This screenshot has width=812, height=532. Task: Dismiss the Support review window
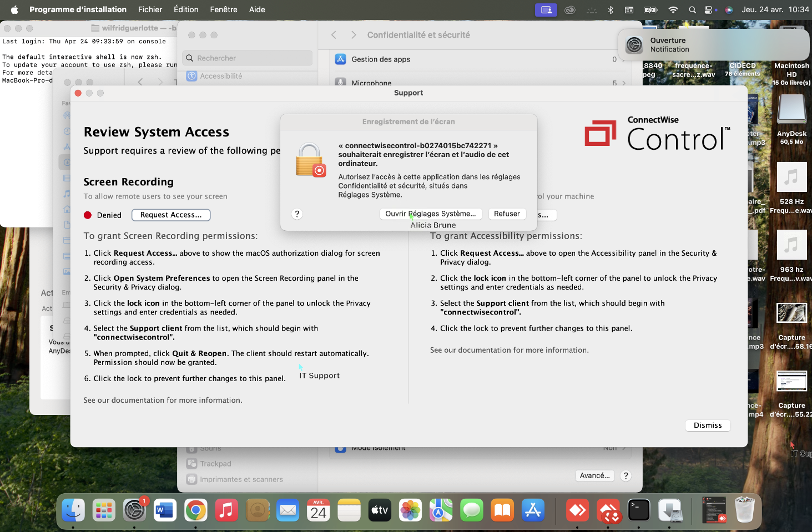pos(707,425)
